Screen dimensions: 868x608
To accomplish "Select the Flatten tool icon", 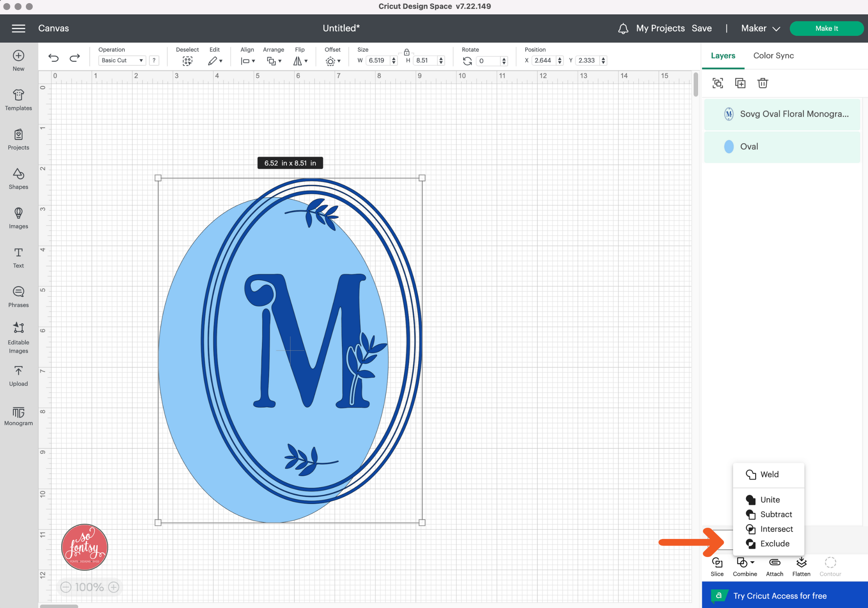I will 801,562.
